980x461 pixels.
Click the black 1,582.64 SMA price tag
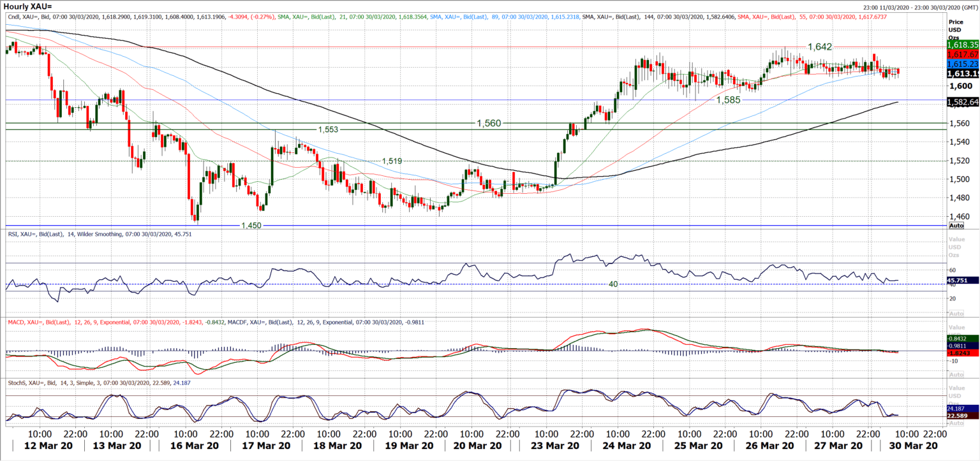click(963, 102)
